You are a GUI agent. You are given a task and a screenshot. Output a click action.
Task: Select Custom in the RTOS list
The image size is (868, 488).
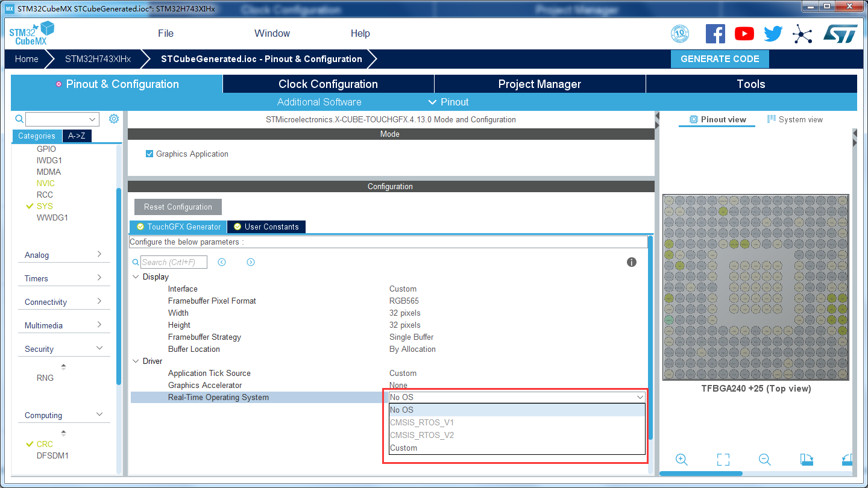tap(517, 448)
